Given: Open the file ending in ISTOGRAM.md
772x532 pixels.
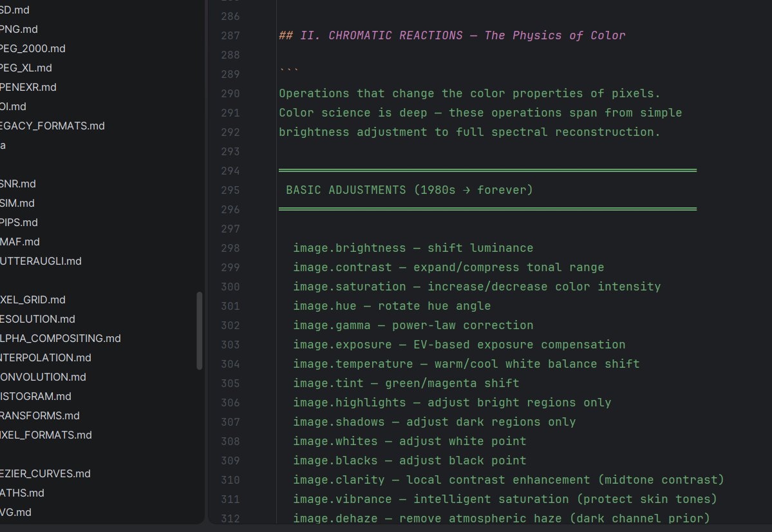Looking at the screenshot, I should [35, 396].
